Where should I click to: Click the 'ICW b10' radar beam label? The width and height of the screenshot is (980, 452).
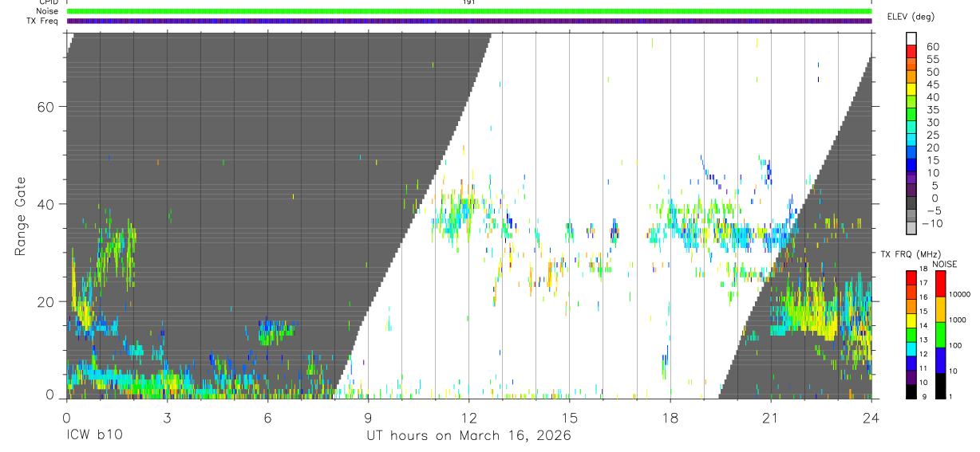[x=94, y=436]
